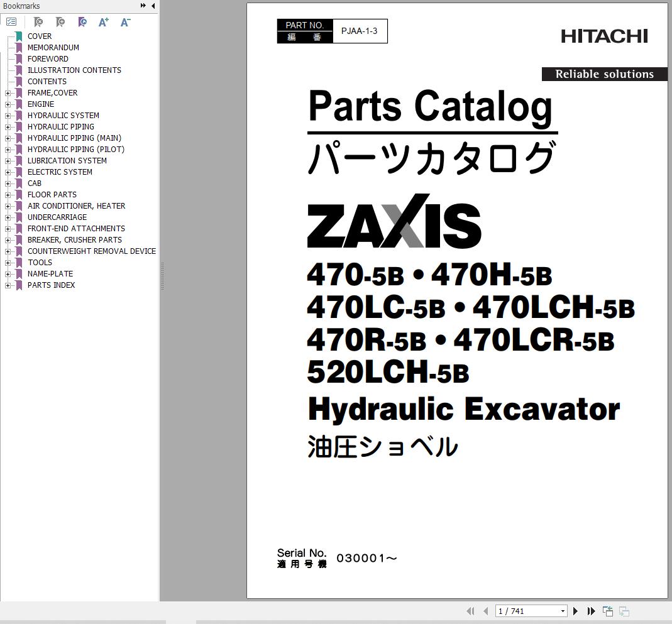The height and width of the screenshot is (624, 672).
Task: Open the COUNTERWEIGHT REMOVAL DEVICE bookmark
Action: (x=92, y=251)
